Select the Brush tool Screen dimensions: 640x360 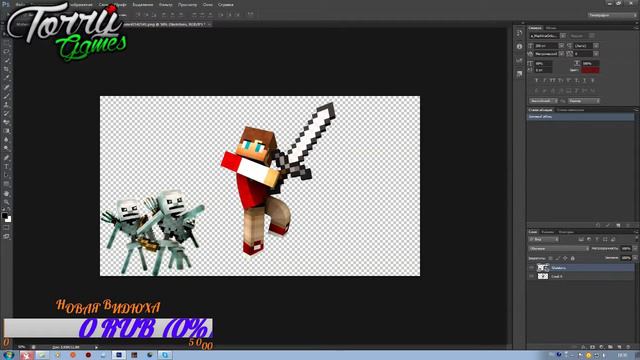click(x=7, y=96)
